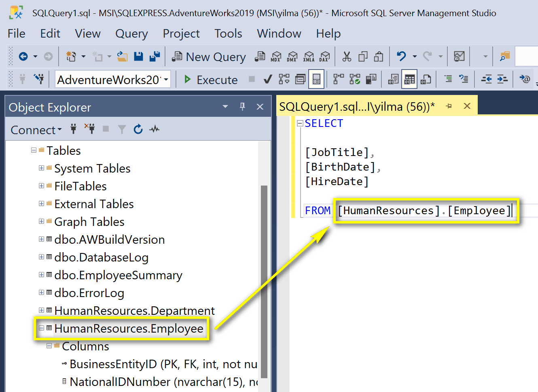
Task: Toggle Include Client Statistics
Action: click(371, 79)
